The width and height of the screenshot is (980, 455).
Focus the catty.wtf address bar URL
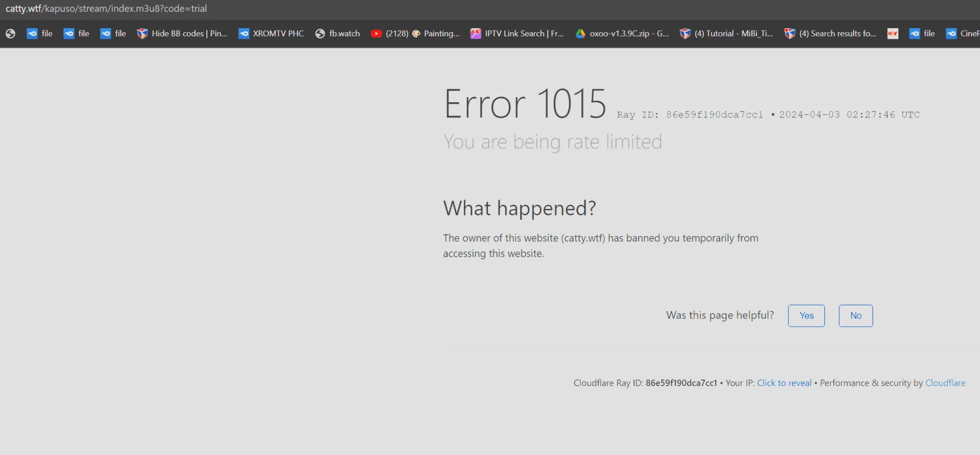(x=106, y=9)
